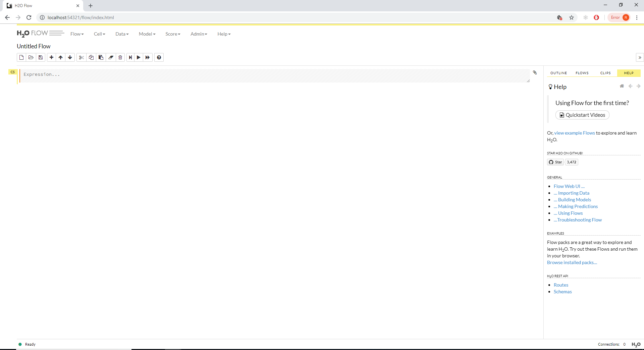Go forward in help with right arrow

click(x=639, y=86)
